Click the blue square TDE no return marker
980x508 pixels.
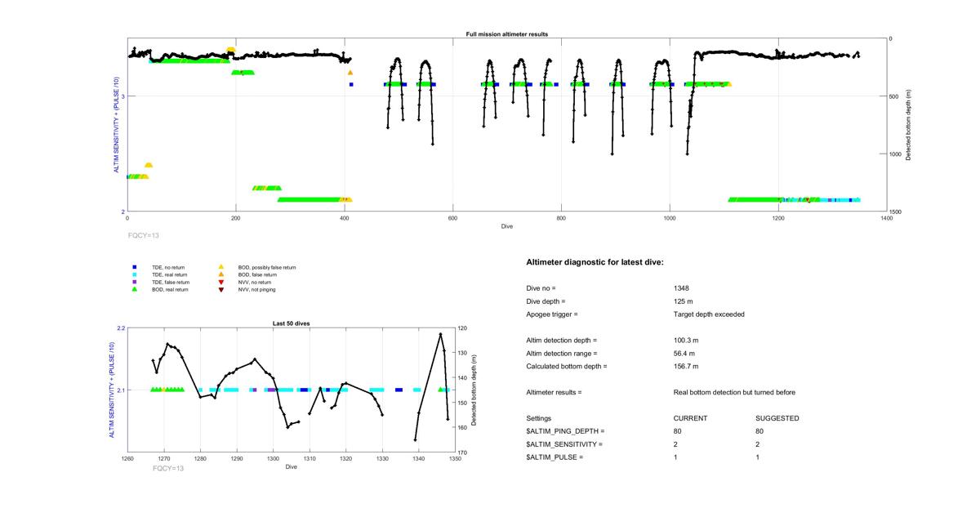point(134,267)
